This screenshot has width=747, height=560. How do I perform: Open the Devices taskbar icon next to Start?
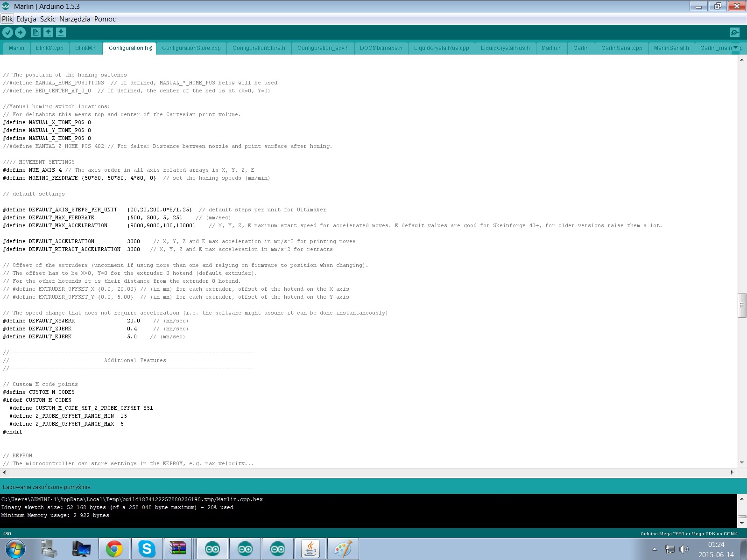point(49,549)
